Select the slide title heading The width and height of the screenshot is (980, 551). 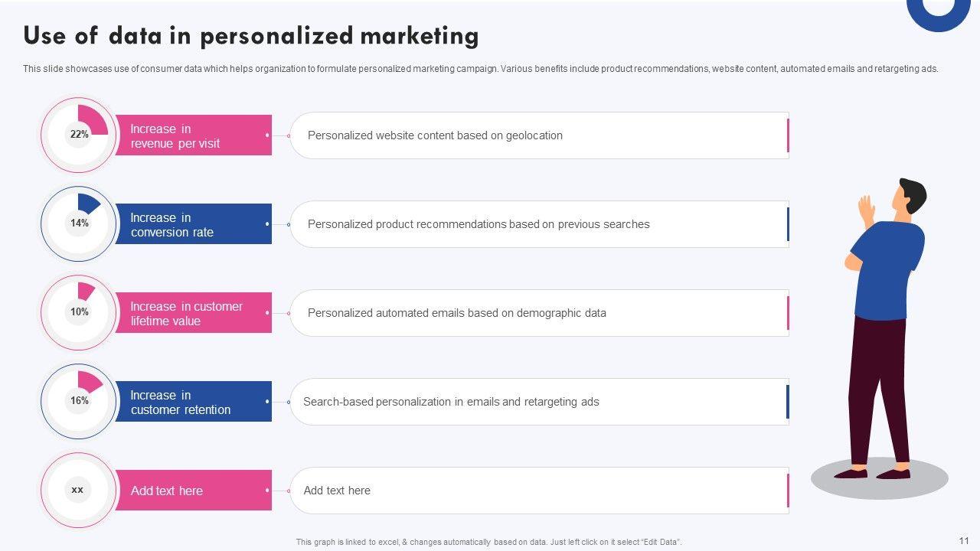tap(251, 36)
